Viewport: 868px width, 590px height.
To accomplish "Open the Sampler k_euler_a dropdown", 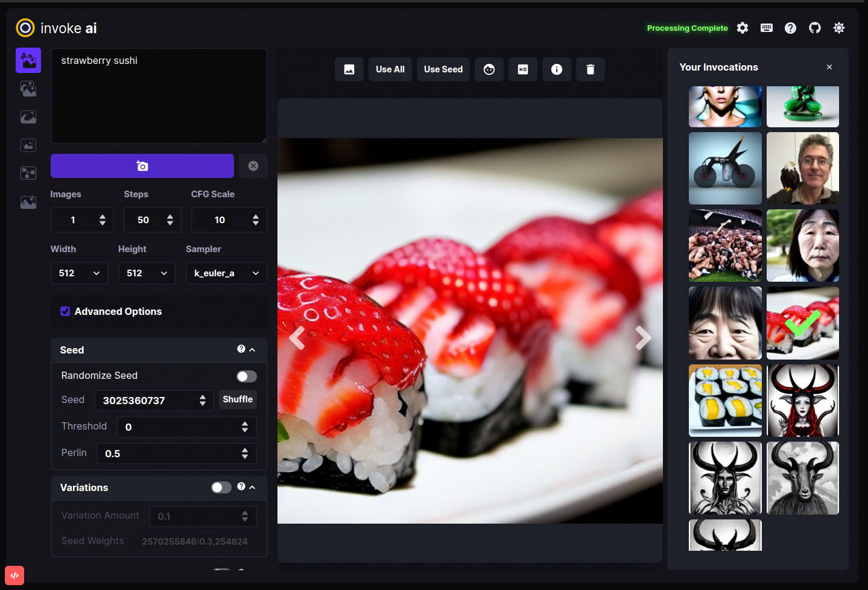I will [227, 273].
